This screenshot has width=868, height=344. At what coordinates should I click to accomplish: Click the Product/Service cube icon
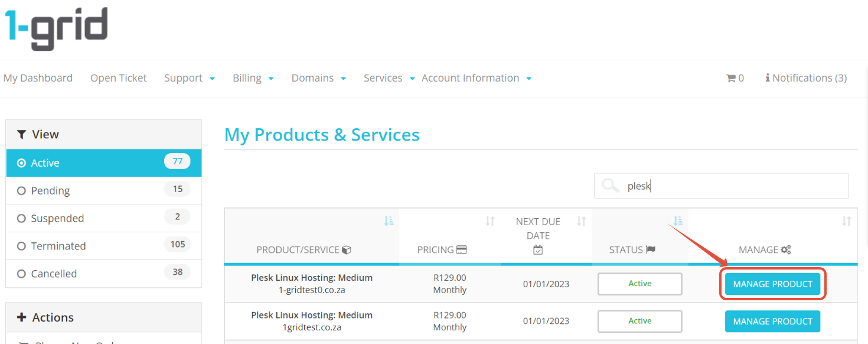click(347, 250)
